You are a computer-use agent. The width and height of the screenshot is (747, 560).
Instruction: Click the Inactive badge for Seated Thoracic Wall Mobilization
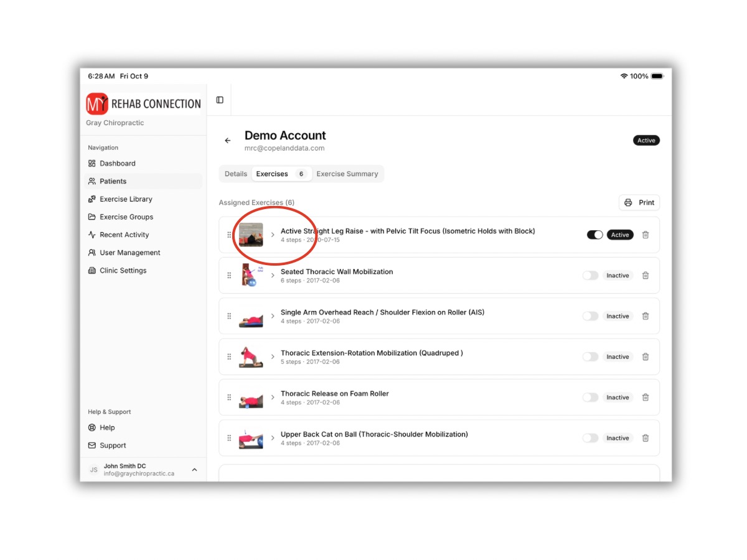tap(618, 276)
